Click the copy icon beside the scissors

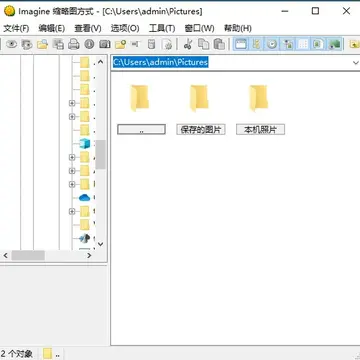pyautogui.click(x=203, y=44)
